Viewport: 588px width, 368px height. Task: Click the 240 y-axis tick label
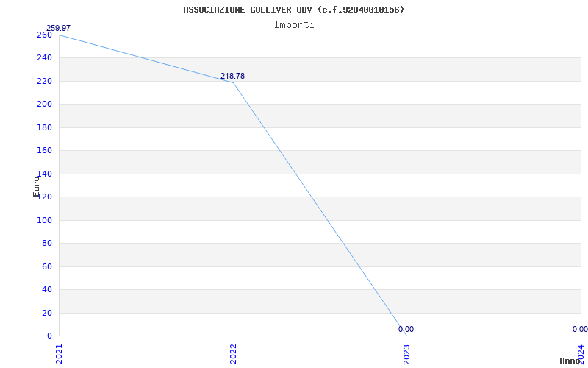click(44, 58)
